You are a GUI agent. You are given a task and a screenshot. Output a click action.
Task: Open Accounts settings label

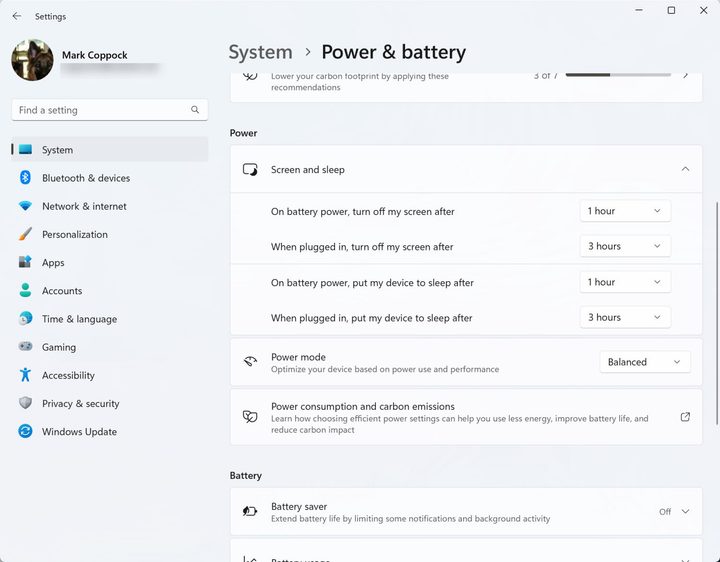[62, 291]
